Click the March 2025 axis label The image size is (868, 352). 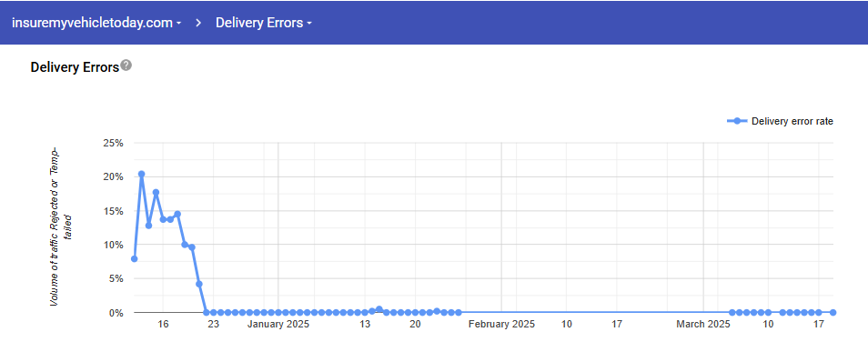[x=703, y=325]
